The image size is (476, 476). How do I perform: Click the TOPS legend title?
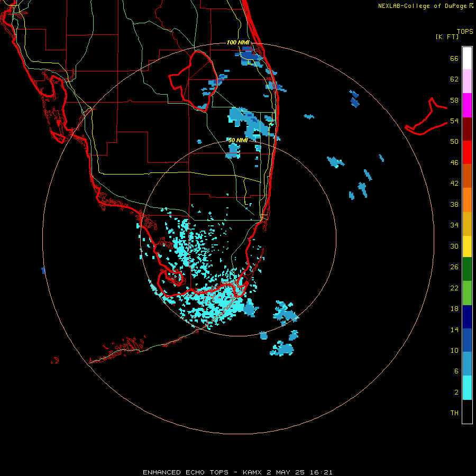[x=465, y=31]
